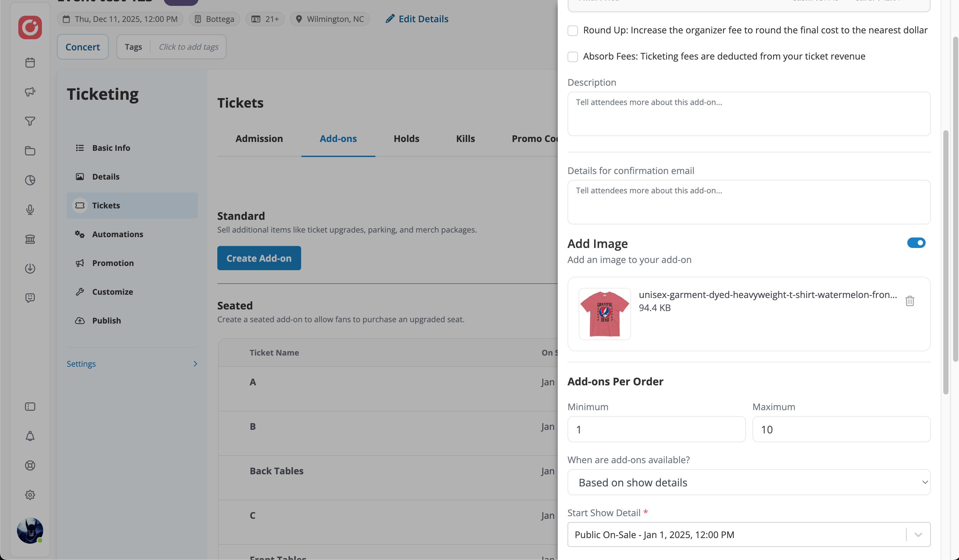Click the folder icon in sidebar
Image resolution: width=959 pixels, height=560 pixels.
click(30, 151)
